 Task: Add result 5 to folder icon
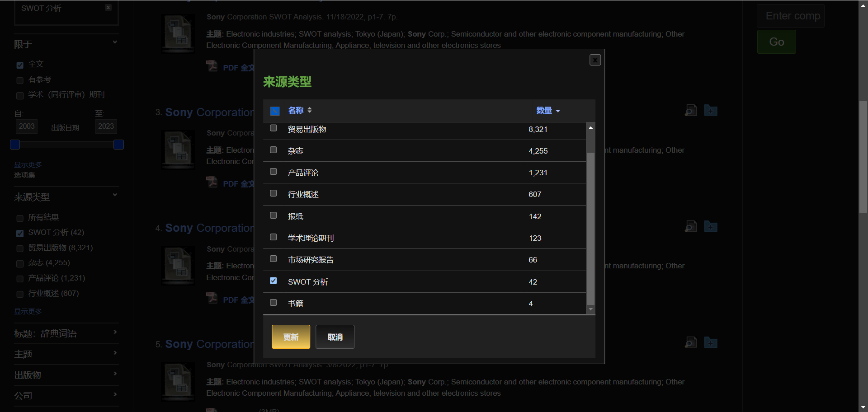pyautogui.click(x=711, y=342)
